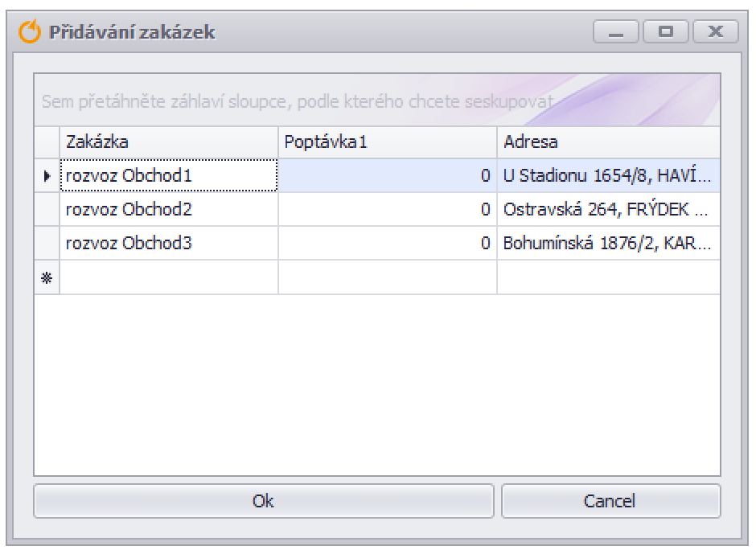This screenshot has height=550, width=756.
Task: Click the Cancel button
Action: pyautogui.click(x=611, y=501)
